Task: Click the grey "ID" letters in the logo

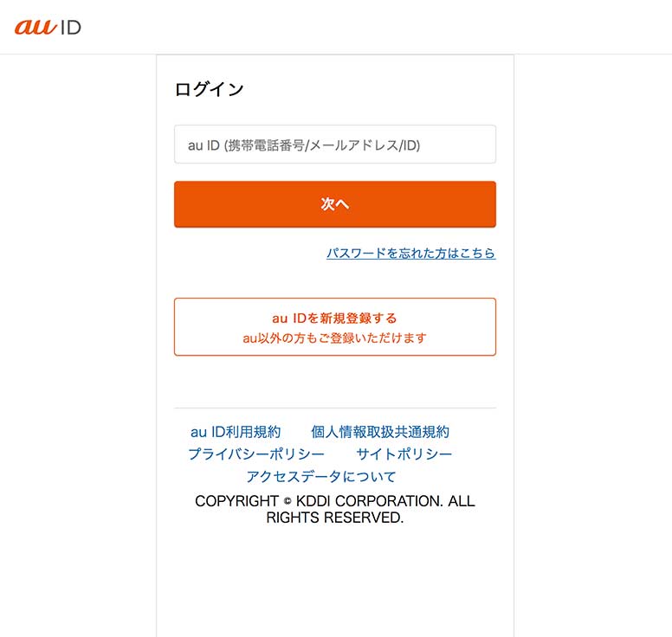Action: coord(71,28)
